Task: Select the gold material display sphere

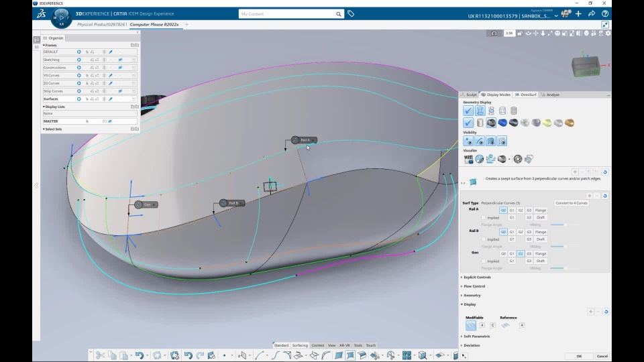Action: point(570,123)
